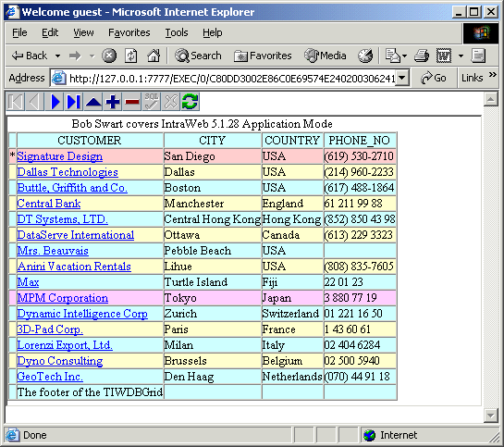
Task: Click the IE page icon in address bar
Action: coord(59,78)
